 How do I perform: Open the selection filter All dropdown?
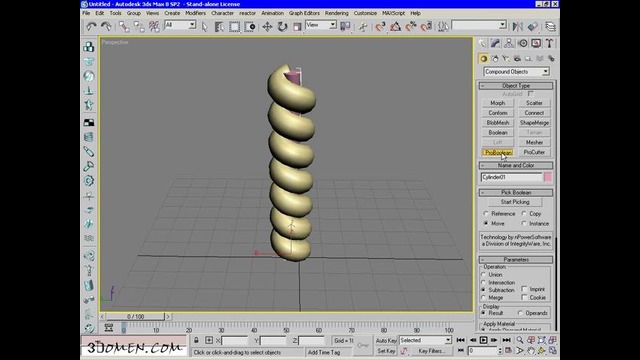tap(180, 25)
